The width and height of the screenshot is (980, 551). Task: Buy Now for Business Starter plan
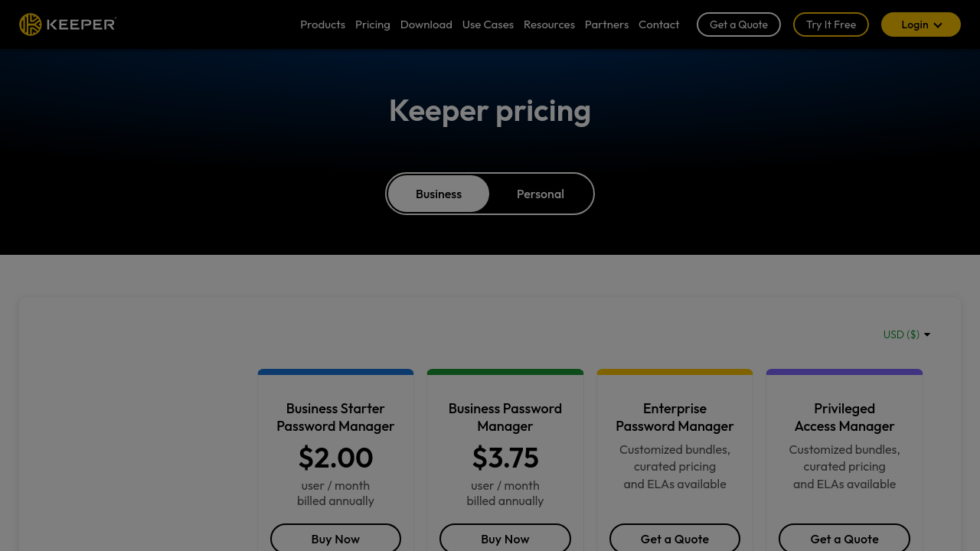(x=335, y=539)
